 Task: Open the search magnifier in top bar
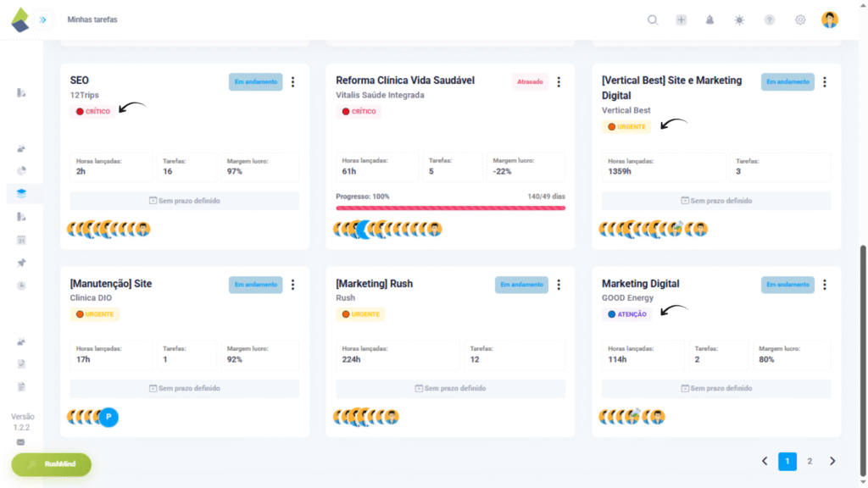(x=653, y=20)
